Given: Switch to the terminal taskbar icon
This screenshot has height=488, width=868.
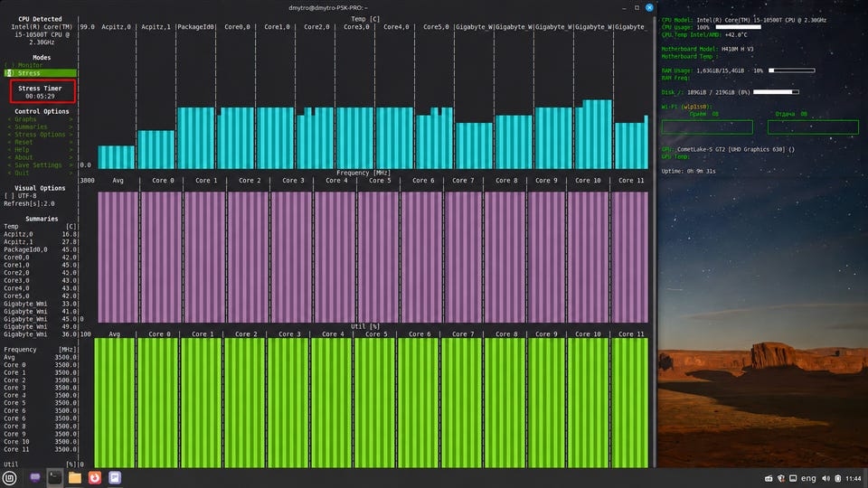Looking at the screenshot, I should coord(55,477).
